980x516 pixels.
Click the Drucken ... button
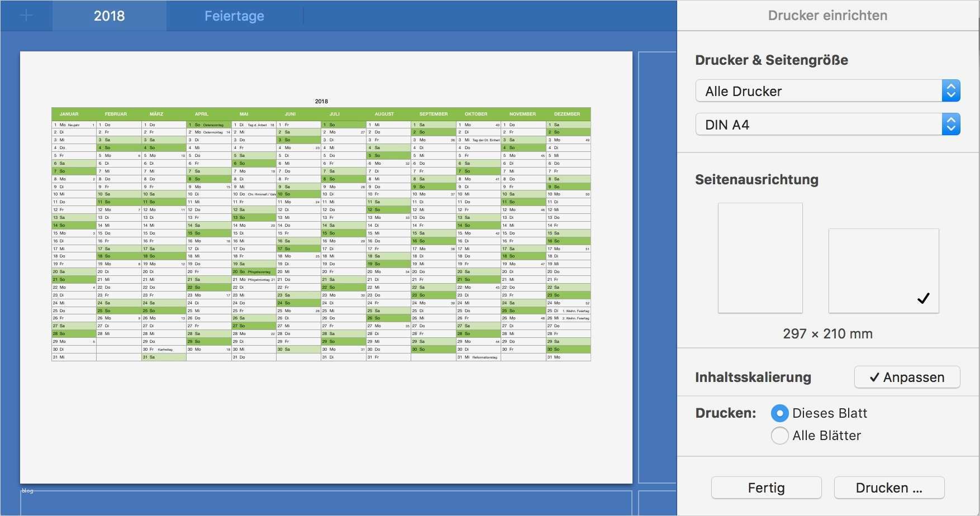click(889, 488)
